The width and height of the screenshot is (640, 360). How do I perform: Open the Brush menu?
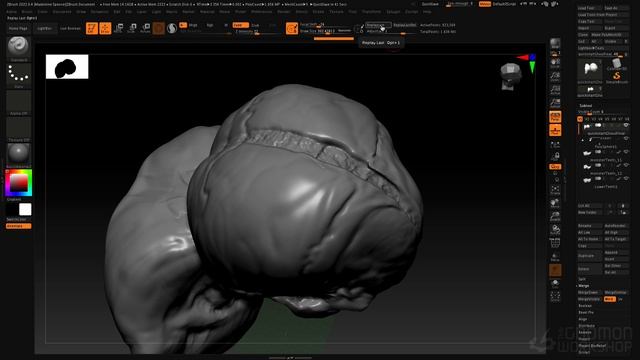coord(27,12)
